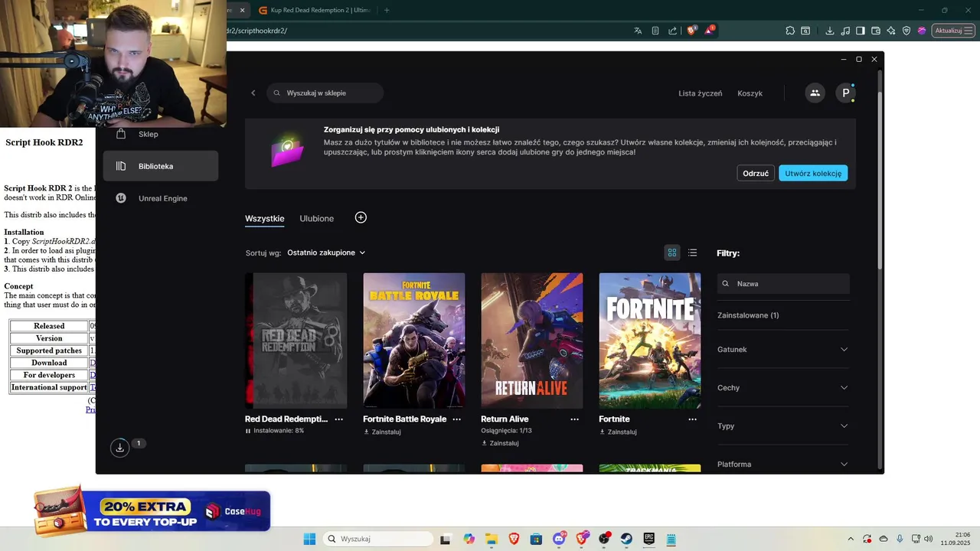Open the friends list icon

[815, 93]
